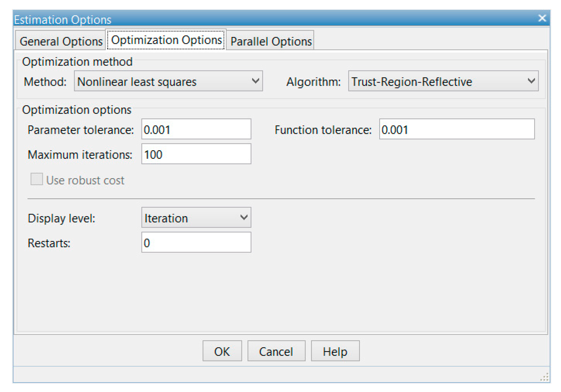The height and width of the screenshot is (392, 561).
Task: Click the Parameter tolerance input field
Action: point(196,129)
